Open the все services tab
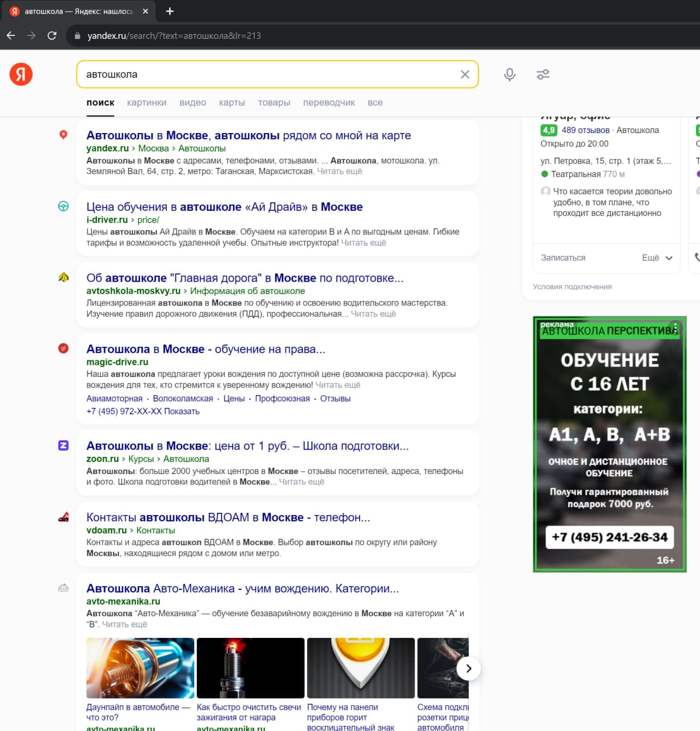Image resolution: width=700 pixels, height=731 pixels. click(x=375, y=103)
